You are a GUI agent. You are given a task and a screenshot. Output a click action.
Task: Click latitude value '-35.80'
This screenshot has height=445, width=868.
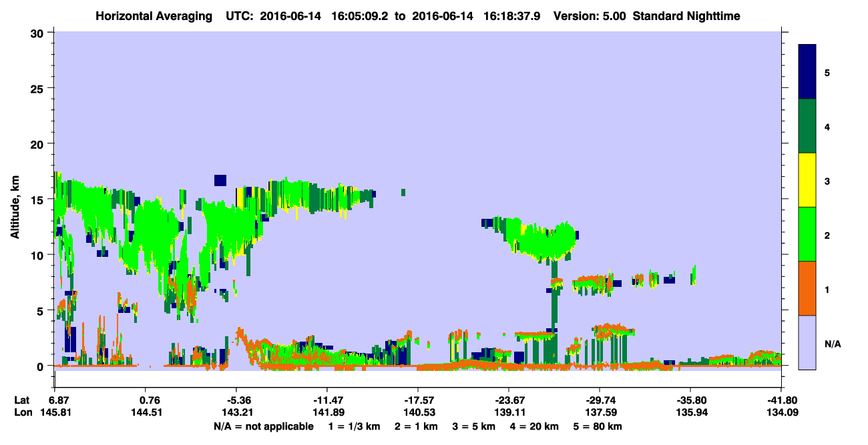[690, 400]
